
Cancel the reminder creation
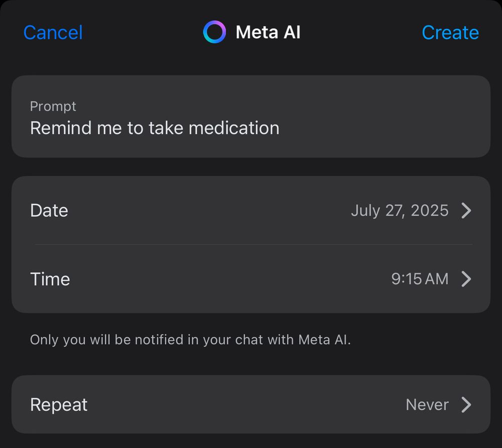53,32
